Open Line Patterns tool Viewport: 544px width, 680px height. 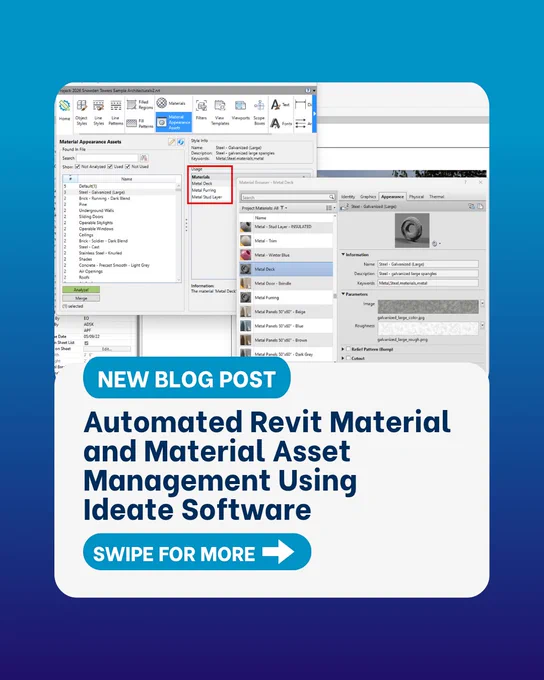(115, 113)
